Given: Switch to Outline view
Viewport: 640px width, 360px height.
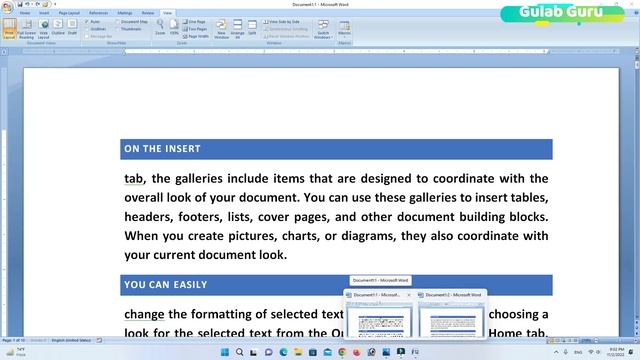Looking at the screenshot, I should coord(58,27).
